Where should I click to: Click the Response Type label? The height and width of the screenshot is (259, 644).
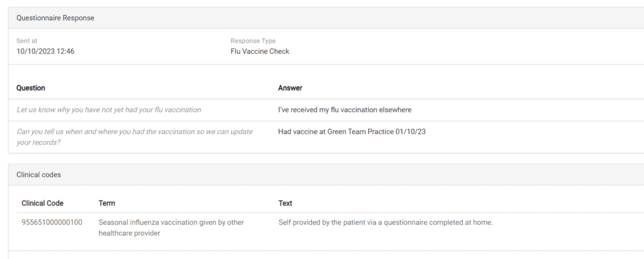click(253, 41)
